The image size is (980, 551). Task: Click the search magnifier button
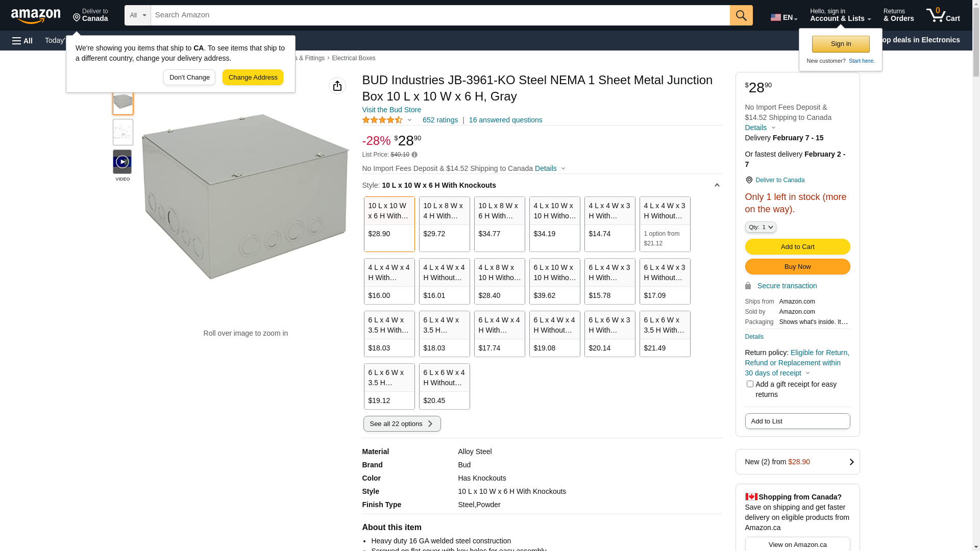click(741, 15)
